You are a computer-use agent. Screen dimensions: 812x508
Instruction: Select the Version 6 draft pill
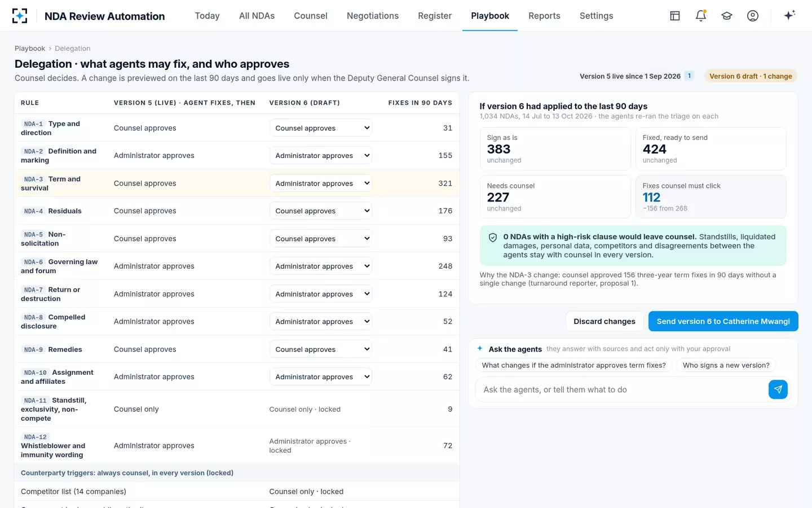[751, 76]
